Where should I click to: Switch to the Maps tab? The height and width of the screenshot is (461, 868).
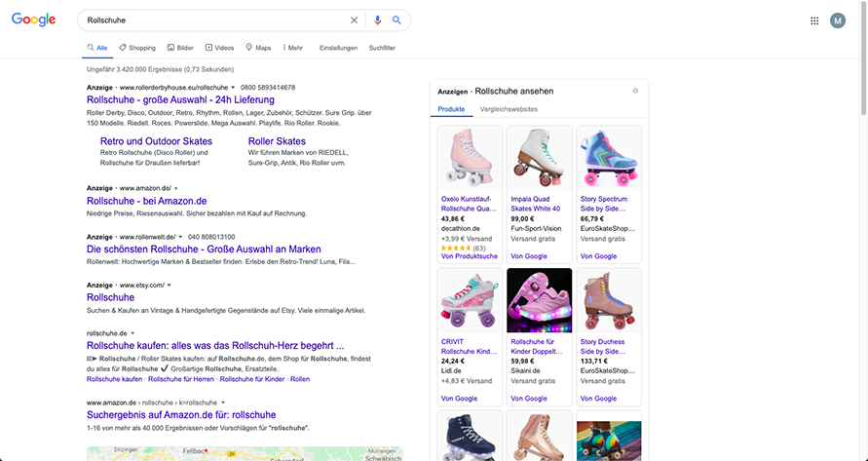click(258, 48)
